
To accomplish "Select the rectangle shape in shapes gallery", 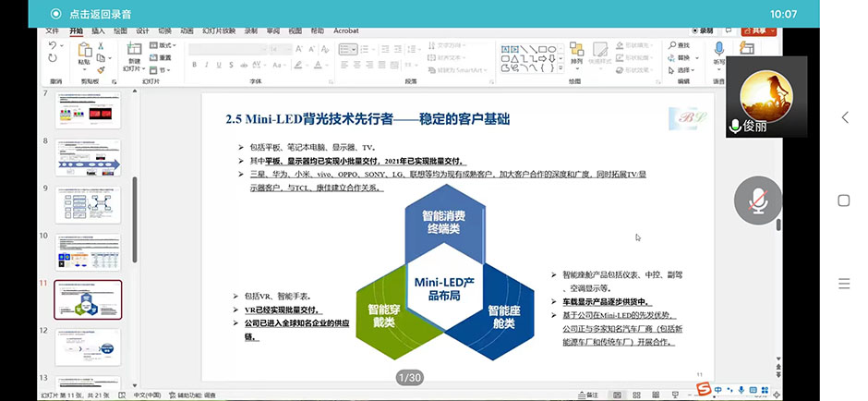I will click(x=543, y=49).
